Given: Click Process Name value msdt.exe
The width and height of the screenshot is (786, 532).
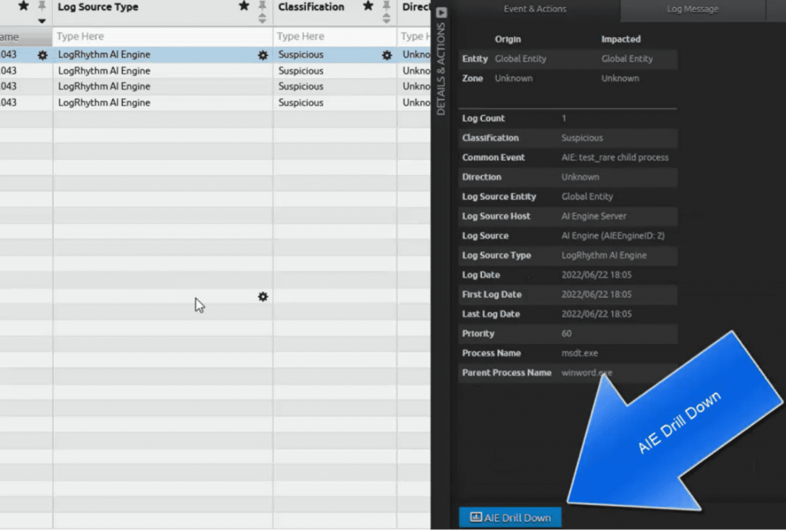Looking at the screenshot, I should pos(580,353).
